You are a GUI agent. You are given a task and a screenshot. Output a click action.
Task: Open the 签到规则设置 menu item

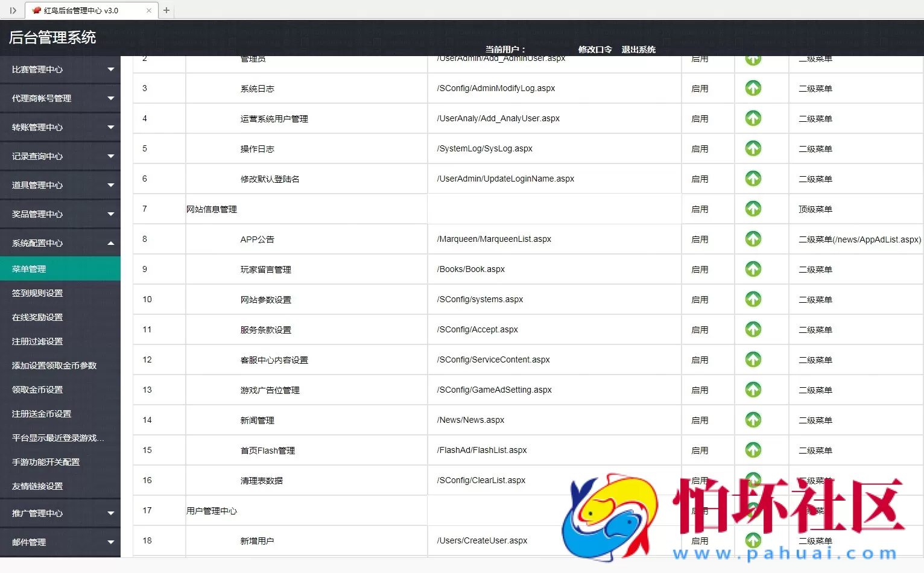[x=60, y=293]
